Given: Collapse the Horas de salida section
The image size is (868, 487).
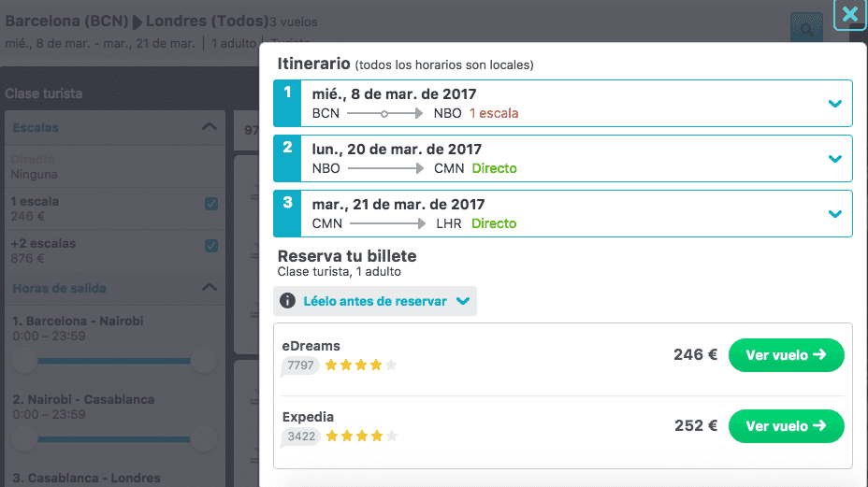Looking at the screenshot, I should (210, 287).
